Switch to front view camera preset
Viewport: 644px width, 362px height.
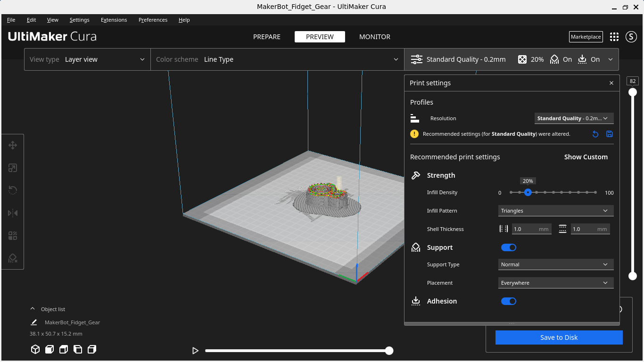click(50, 349)
